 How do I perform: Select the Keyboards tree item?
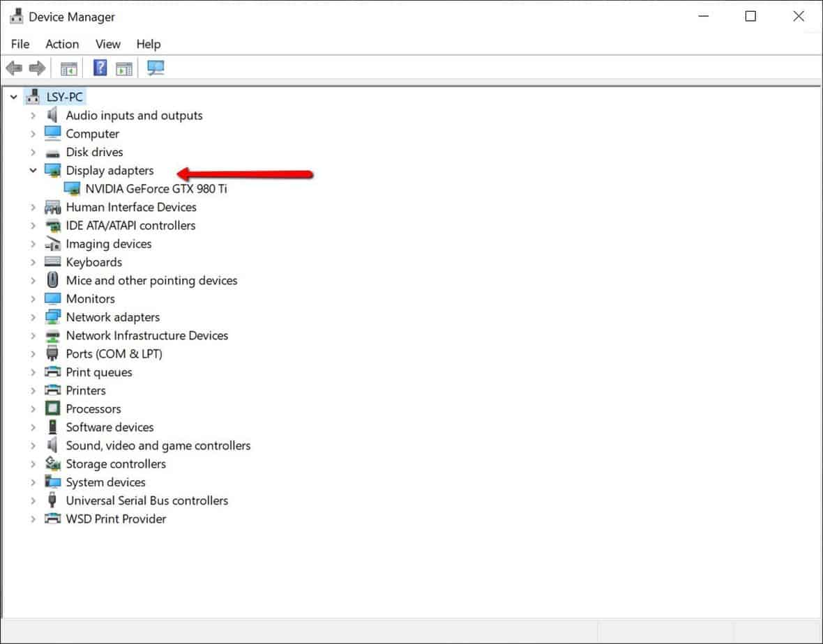[93, 262]
